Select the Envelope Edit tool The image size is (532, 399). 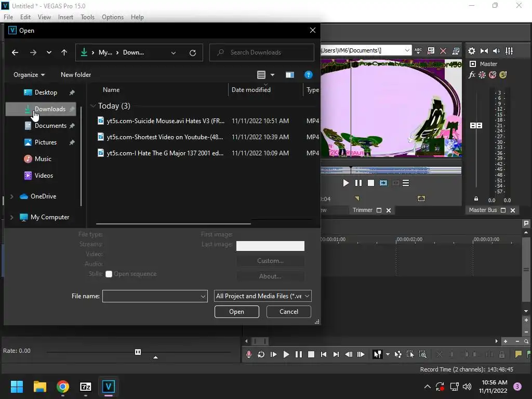pos(397,354)
